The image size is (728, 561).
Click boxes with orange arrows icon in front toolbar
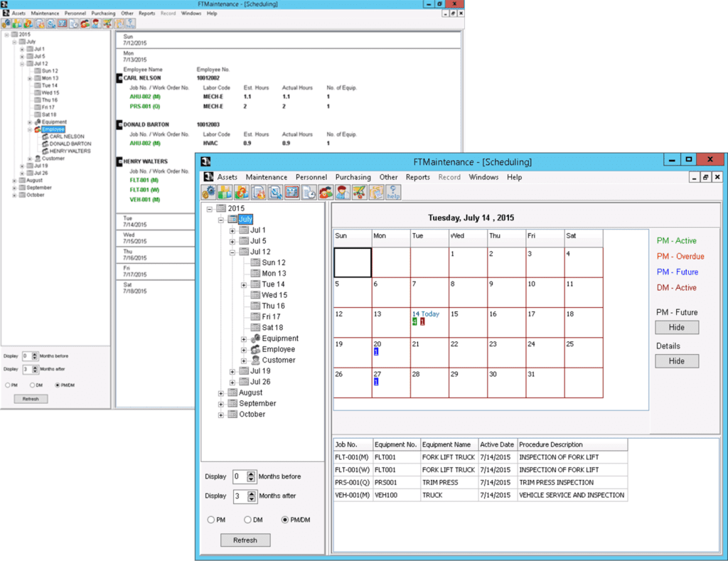point(242,192)
